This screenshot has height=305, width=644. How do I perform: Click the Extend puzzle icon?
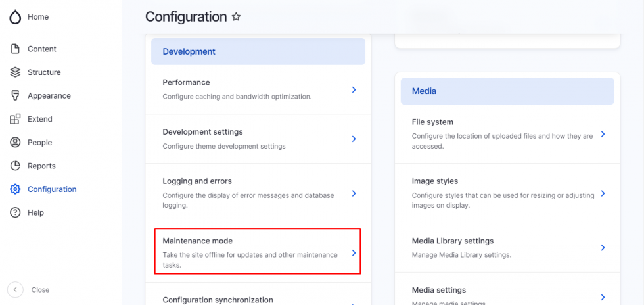tap(15, 119)
